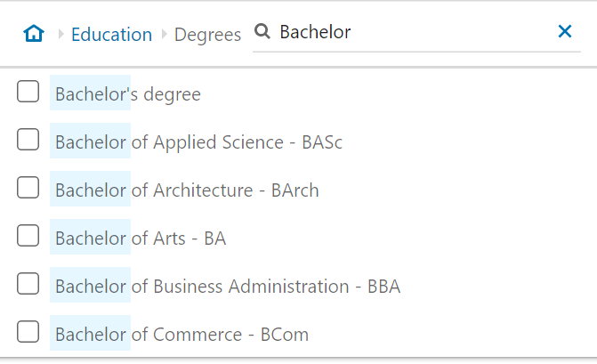Clear the Bachelor search with X
The height and width of the screenshot is (364, 597).
tap(565, 31)
